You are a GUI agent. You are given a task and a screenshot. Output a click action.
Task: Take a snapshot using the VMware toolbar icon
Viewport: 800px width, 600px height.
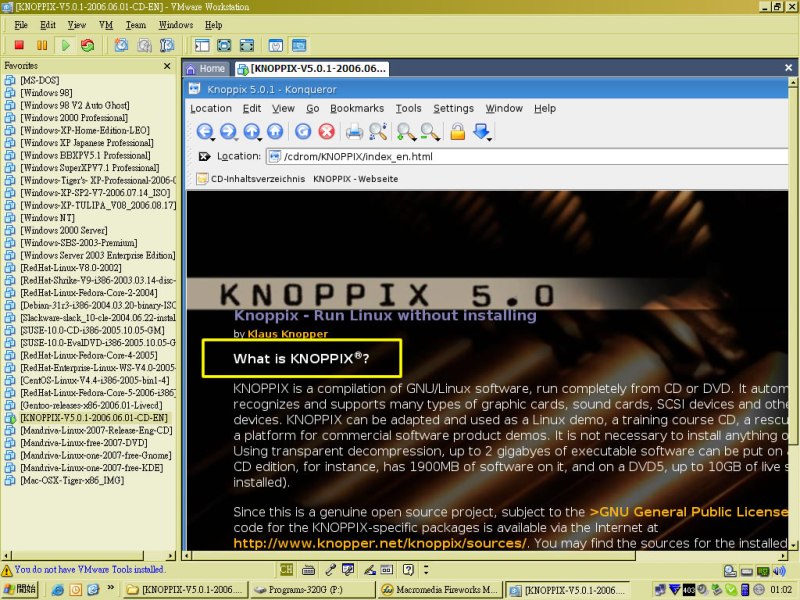(121, 45)
